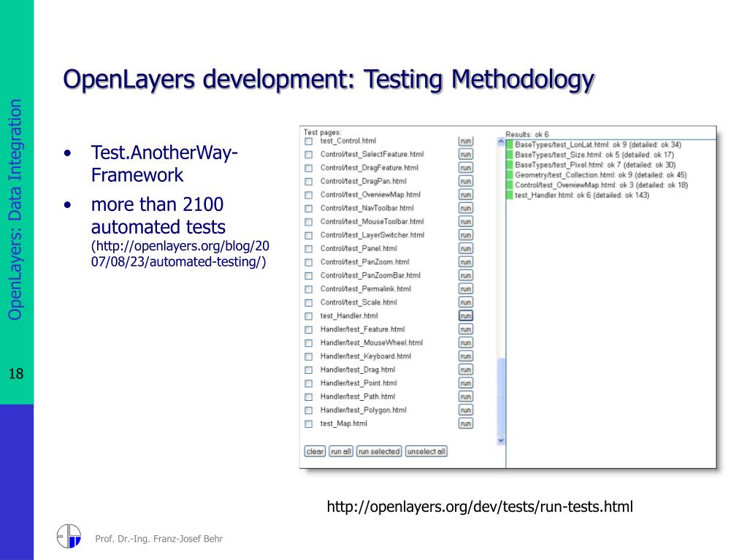747x560 pixels.
Task: Click the test list scrollbar thumb
Action: point(501,396)
